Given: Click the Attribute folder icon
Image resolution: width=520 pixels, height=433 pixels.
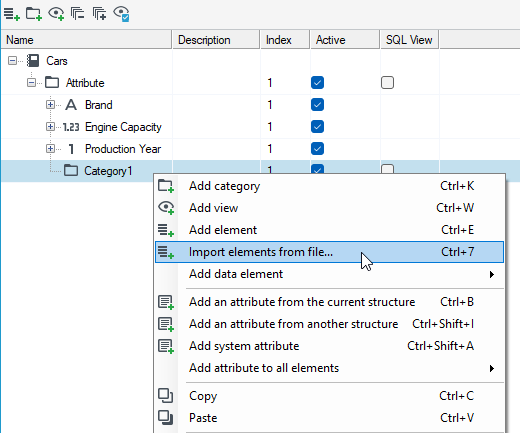Looking at the screenshot, I should (52, 82).
